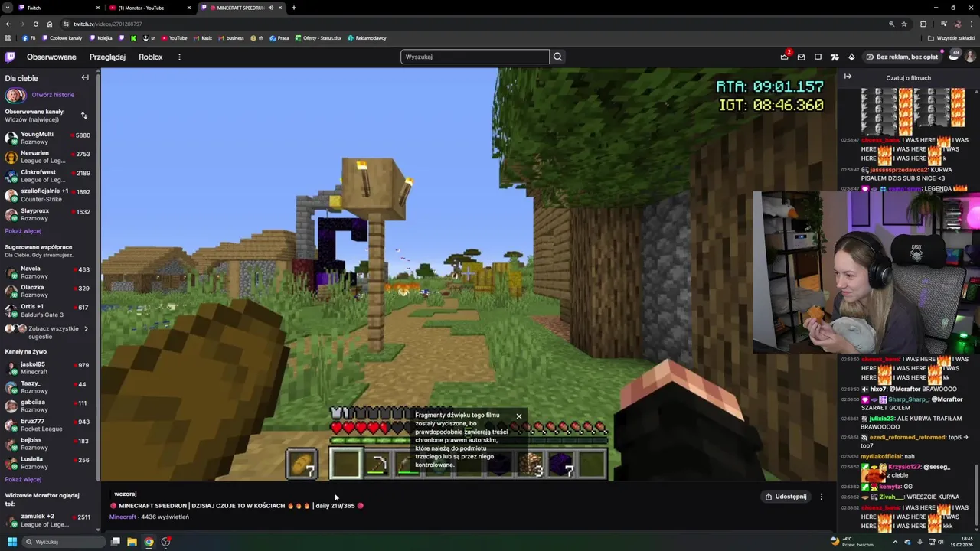980x551 pixels.
Task: Click Pokaż więcej under Kanały na żywo
Action: click(x=23, y=480)
